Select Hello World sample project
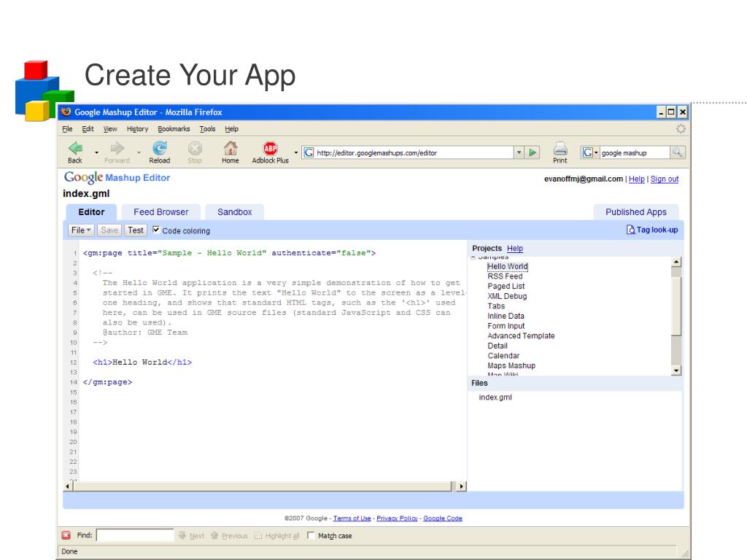Screen dimensions: 747x560 508,266
